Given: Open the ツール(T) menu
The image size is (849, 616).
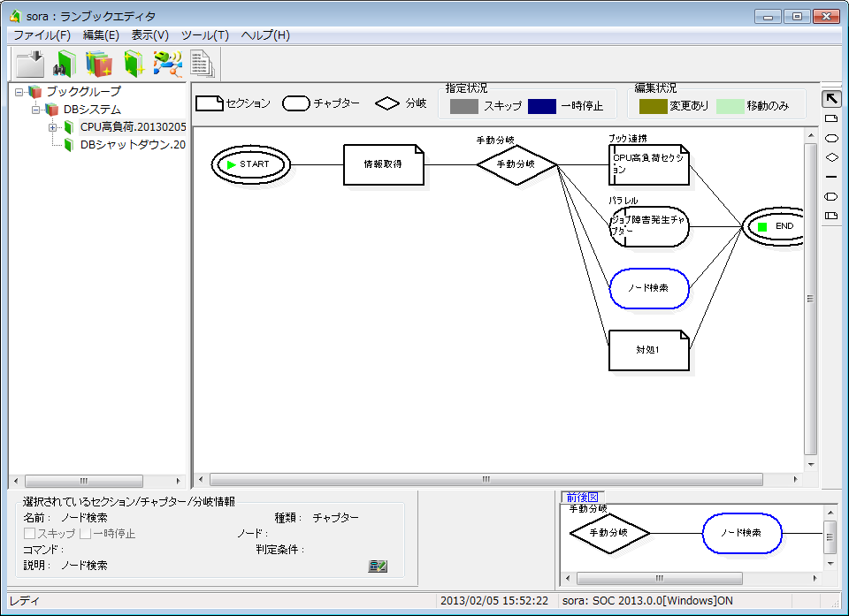Looking at the screenshot, I should pos(204,35).
